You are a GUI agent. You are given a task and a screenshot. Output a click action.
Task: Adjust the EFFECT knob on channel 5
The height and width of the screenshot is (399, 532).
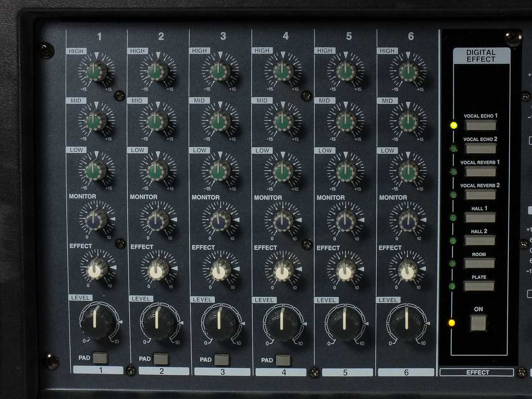[344, 269]
